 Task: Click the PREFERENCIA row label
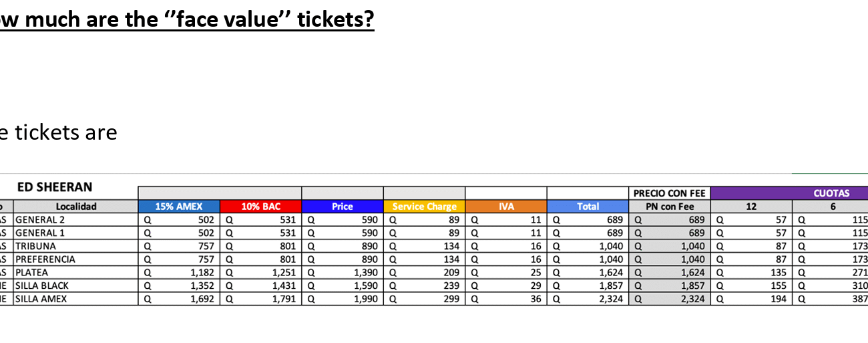click(x=45, y=259)
